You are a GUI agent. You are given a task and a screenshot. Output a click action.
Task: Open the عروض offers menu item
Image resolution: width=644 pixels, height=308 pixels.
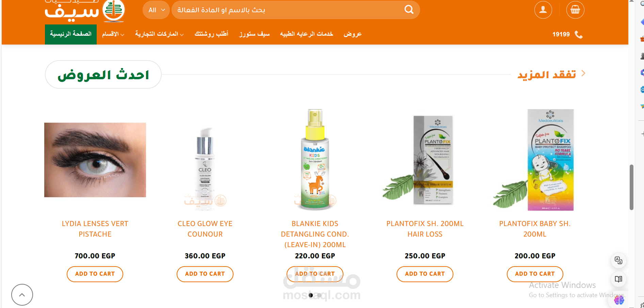(x=353, y=34)
